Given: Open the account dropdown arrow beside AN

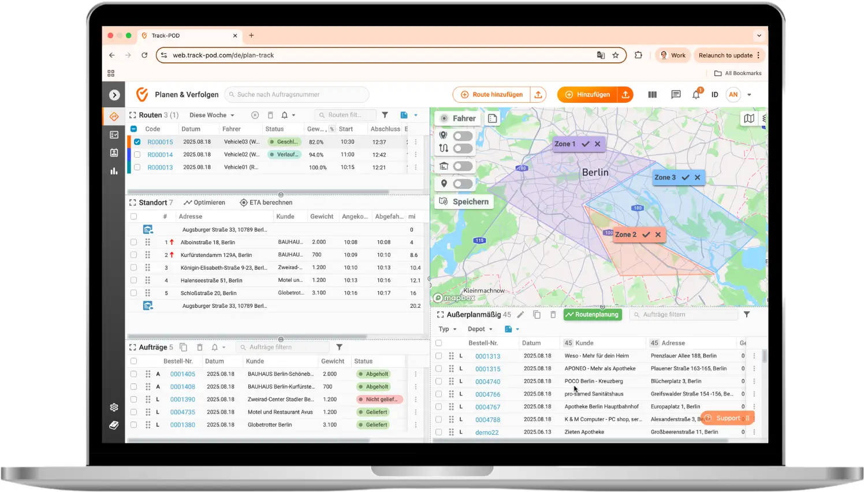Looking at the screenshot, I should click(749, 95).
